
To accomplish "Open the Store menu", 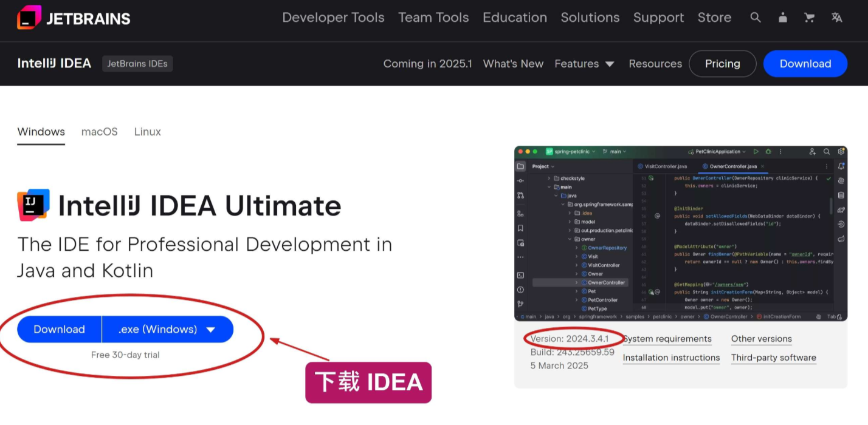I will 714,18.
